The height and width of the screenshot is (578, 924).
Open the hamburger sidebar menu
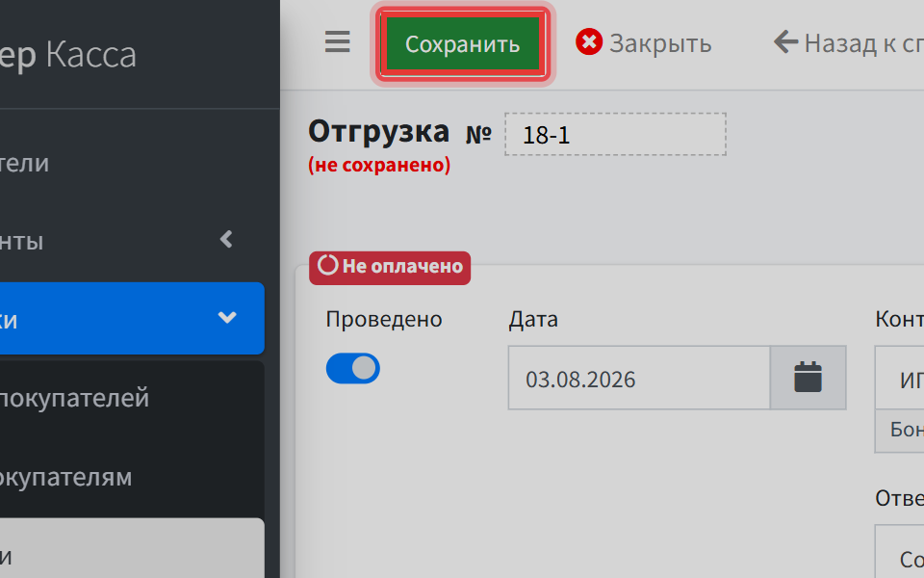pyautogui.click(x=337, y=42)
